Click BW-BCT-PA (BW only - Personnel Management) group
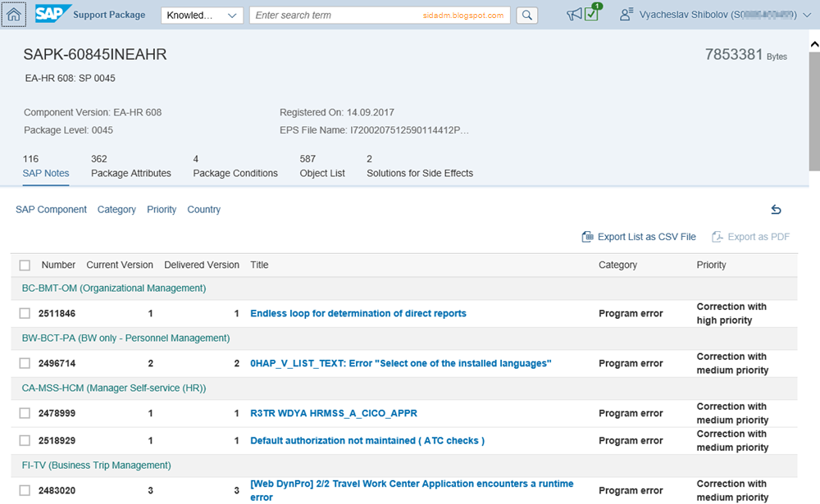The height and width of the screenshot is (504, 820). tap(403, 338)
